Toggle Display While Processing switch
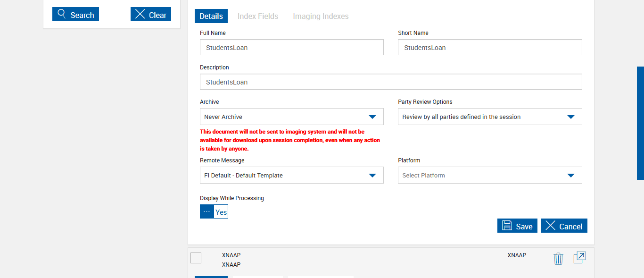Image resolution: width=644 pixels, height=278 pixels. pos(214,212)
